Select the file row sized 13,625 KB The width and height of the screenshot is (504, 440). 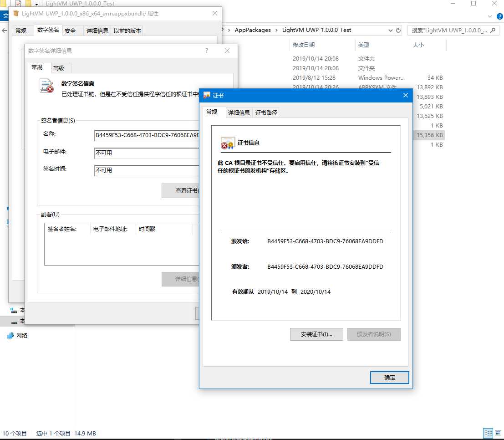coord(429,116)
